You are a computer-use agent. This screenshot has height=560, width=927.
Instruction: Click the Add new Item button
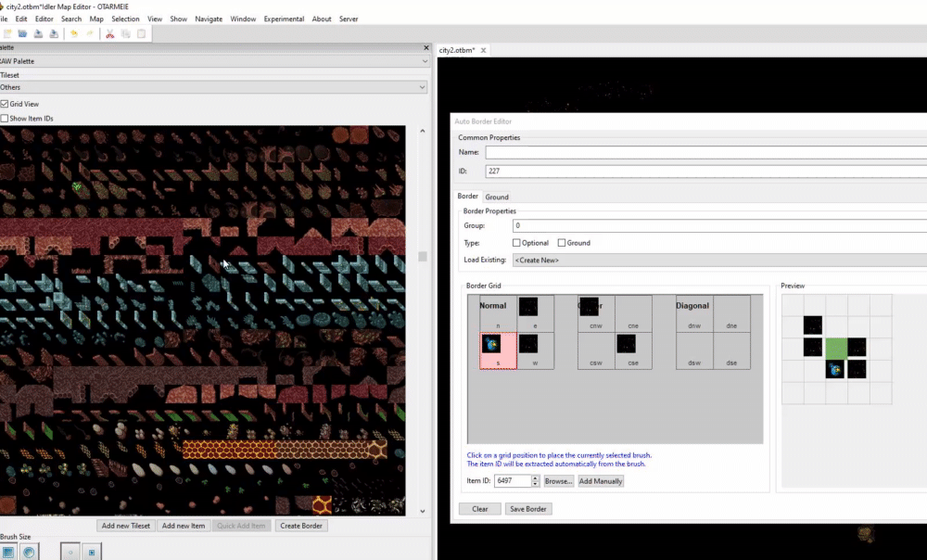point(184,526)
